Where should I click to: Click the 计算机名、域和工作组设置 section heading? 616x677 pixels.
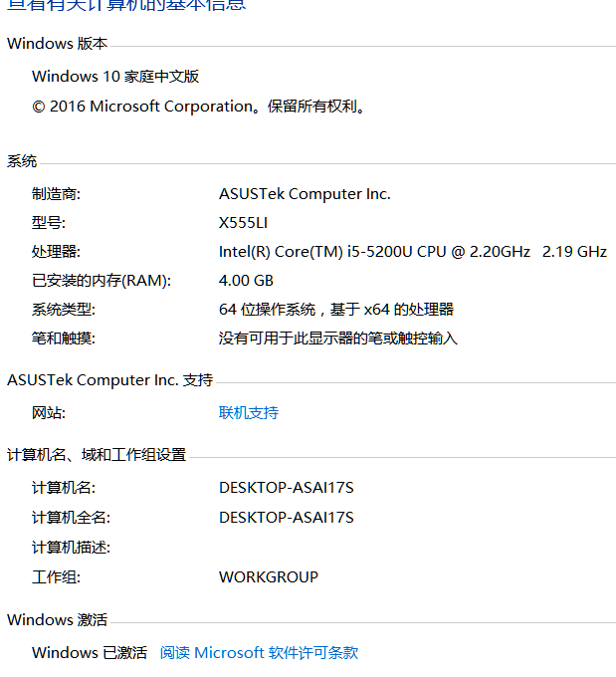97,455
